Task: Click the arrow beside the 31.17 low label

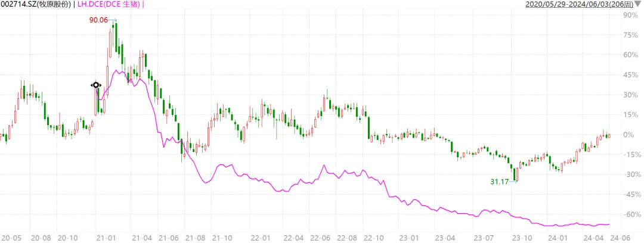Action: point(513,182)
